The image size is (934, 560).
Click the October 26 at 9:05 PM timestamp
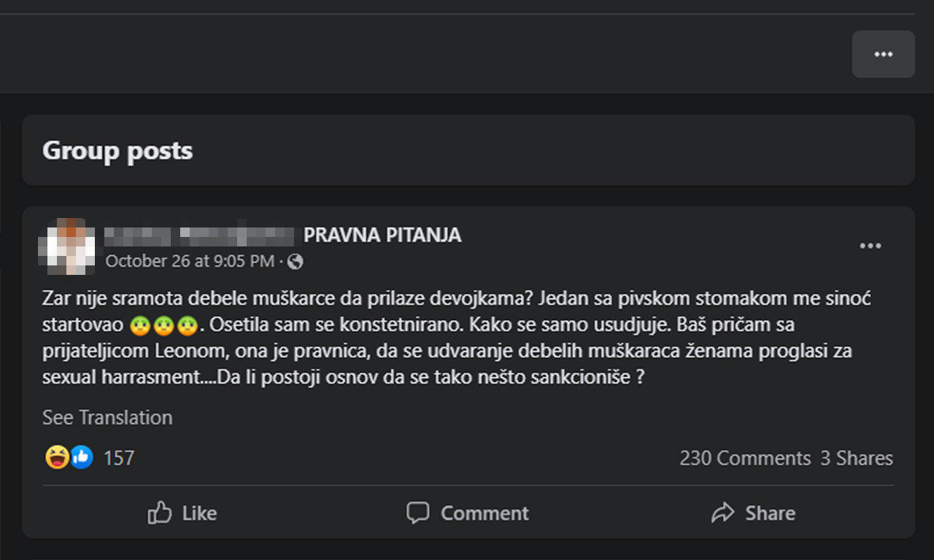tap(190, 261)
